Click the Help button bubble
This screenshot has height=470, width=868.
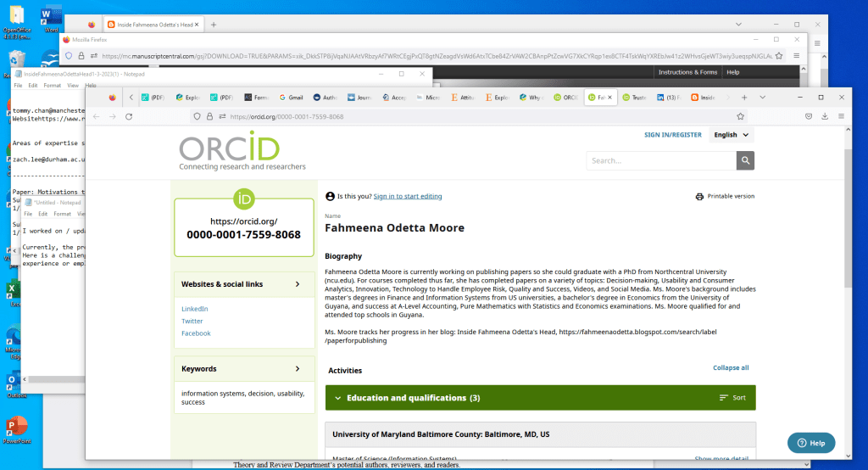811,443
